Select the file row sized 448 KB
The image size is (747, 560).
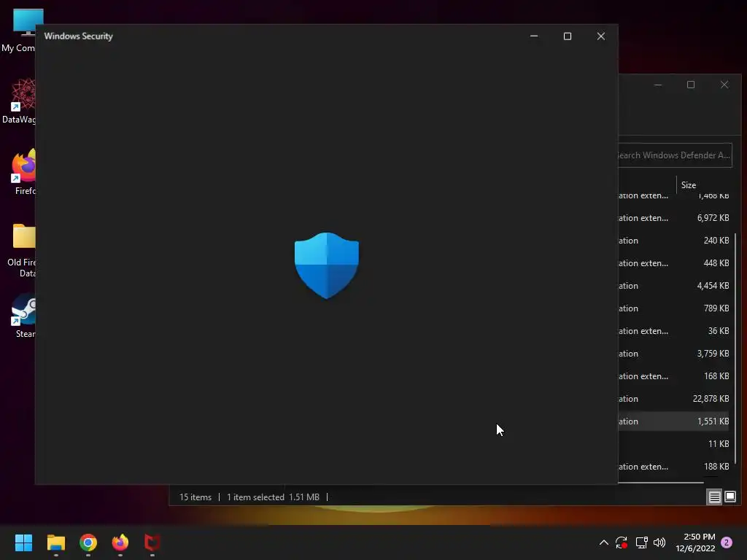tap(673, 263)
